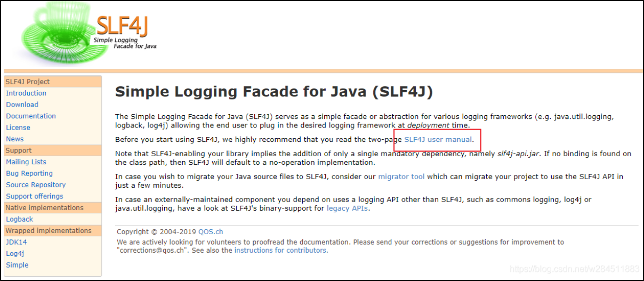644x281 pixels.
Task: Open instructions for contributors link
Action: [x=280, y=250]
